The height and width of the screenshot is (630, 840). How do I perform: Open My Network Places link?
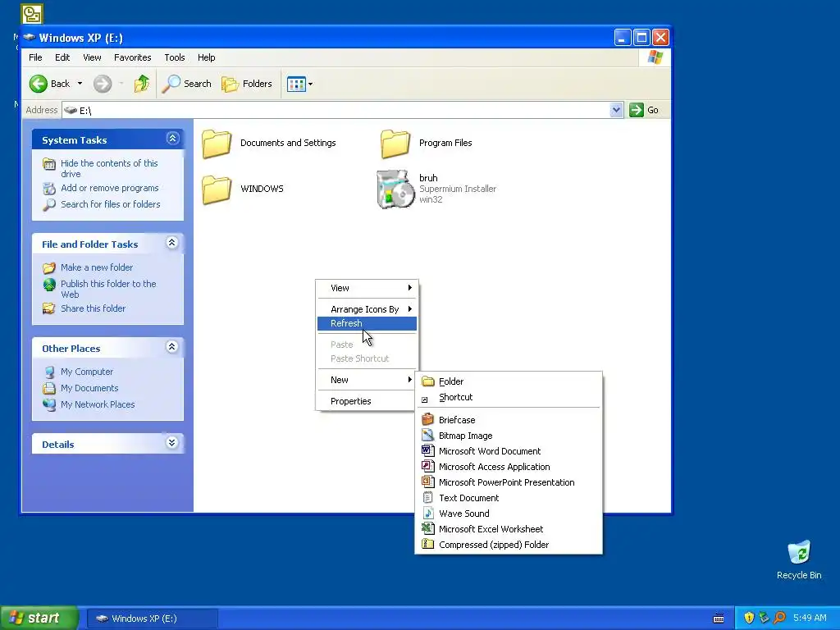coord(98,404)
